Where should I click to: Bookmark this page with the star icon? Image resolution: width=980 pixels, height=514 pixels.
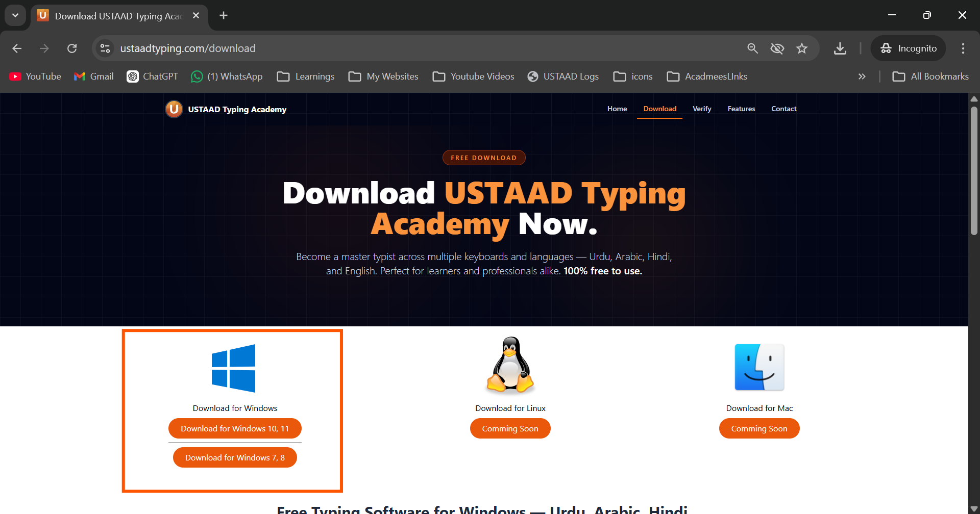[x=802, y=48]
